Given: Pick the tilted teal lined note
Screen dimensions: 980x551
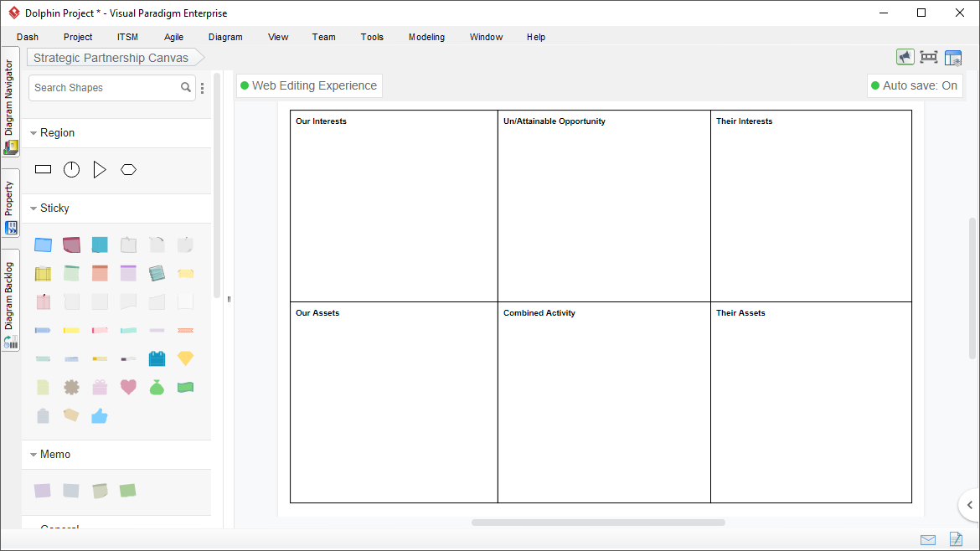Looking at the screenshot, I should [157, 273].
